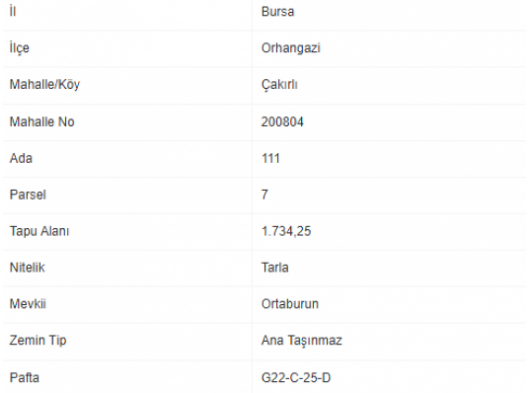Click the İlçe row label

pos(20,48)
